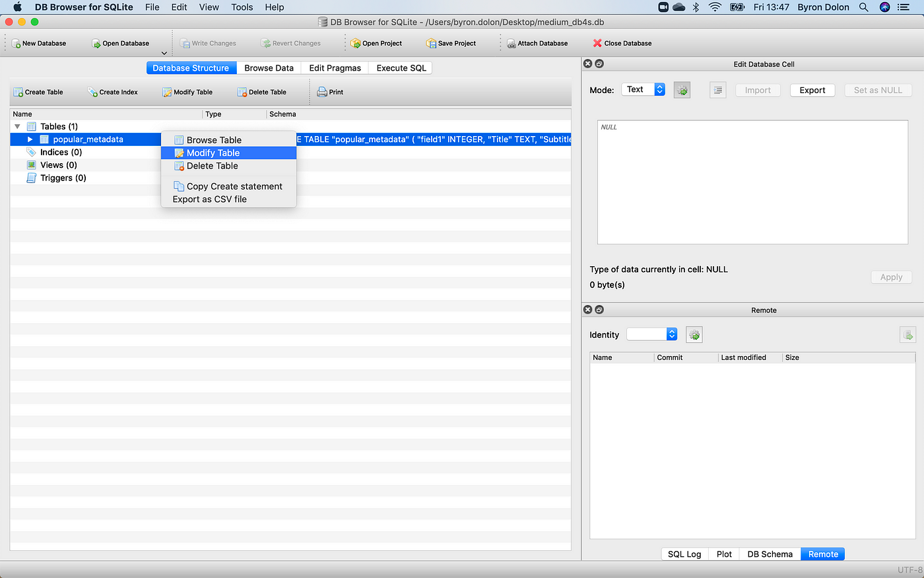Click the Create Table icon
This screenshot has width=924, height=578.
[18, 92]
